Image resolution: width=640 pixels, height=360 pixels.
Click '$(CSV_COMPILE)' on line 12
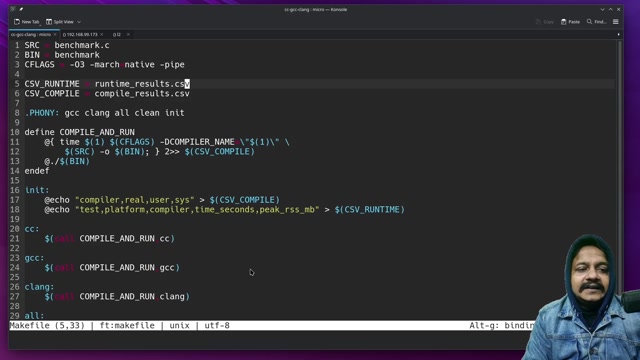(220, 152)
